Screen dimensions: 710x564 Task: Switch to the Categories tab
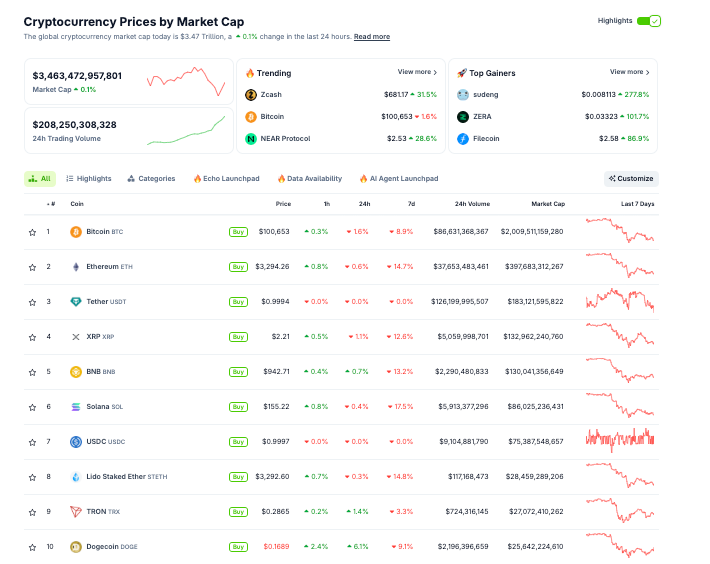pos(151,179)
